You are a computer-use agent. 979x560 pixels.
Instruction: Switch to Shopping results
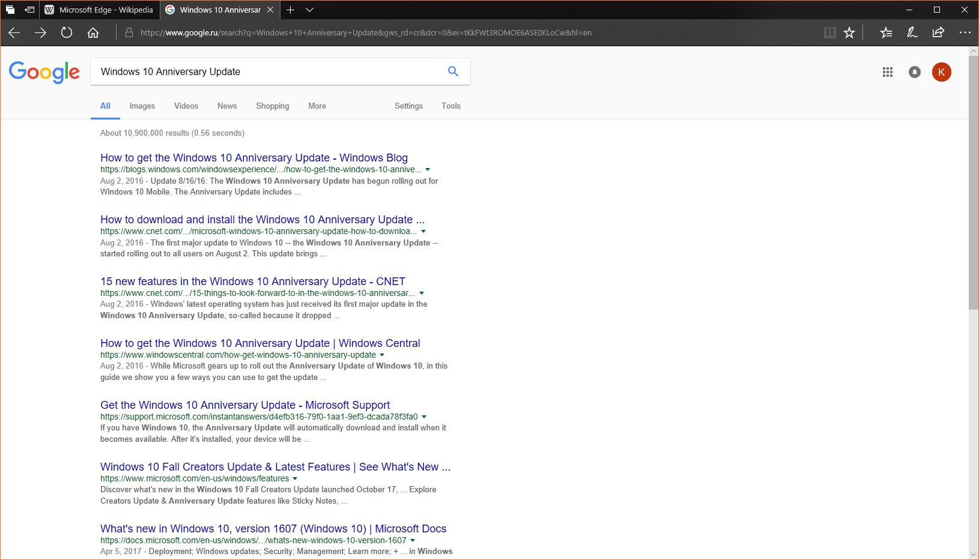pos(273,106)
